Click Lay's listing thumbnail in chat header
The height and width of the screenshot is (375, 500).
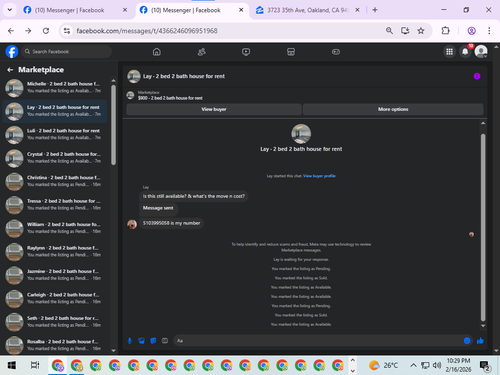[134, 76]
